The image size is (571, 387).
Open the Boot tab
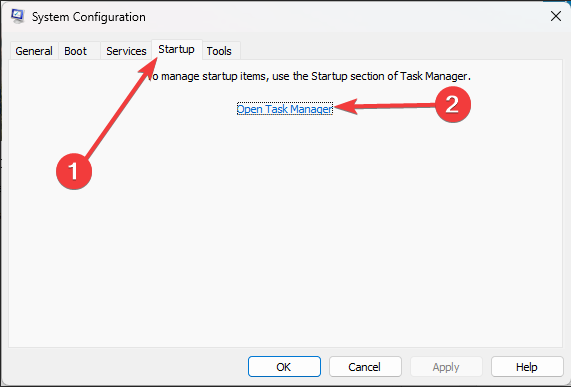pos(75,51)
